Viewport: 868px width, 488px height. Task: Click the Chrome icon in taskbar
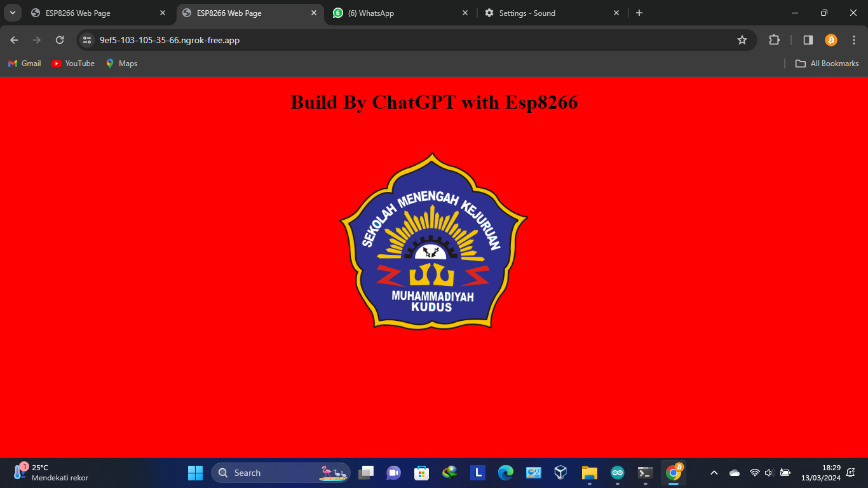(x=674, y=473)
